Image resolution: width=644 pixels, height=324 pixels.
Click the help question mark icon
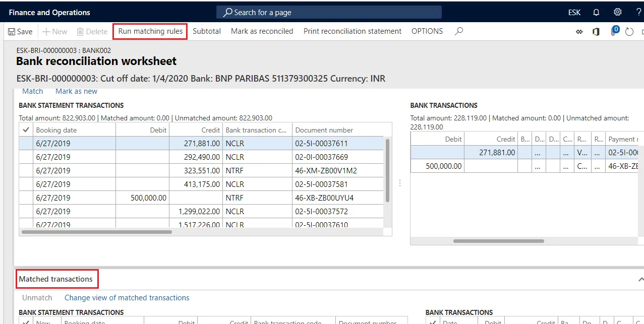[638, 12]
